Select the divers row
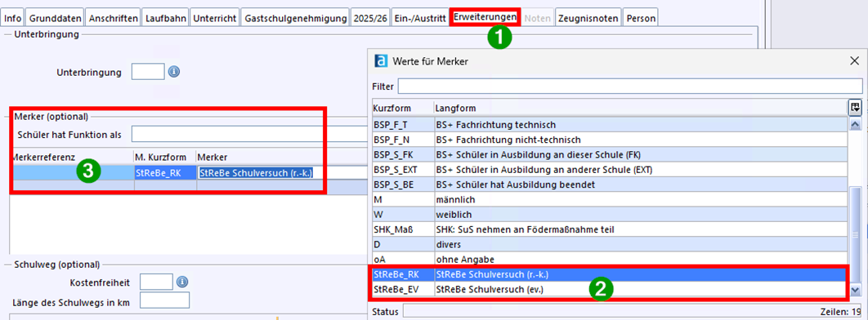Viewport: 868px width, 320px height. click(609, 244)
